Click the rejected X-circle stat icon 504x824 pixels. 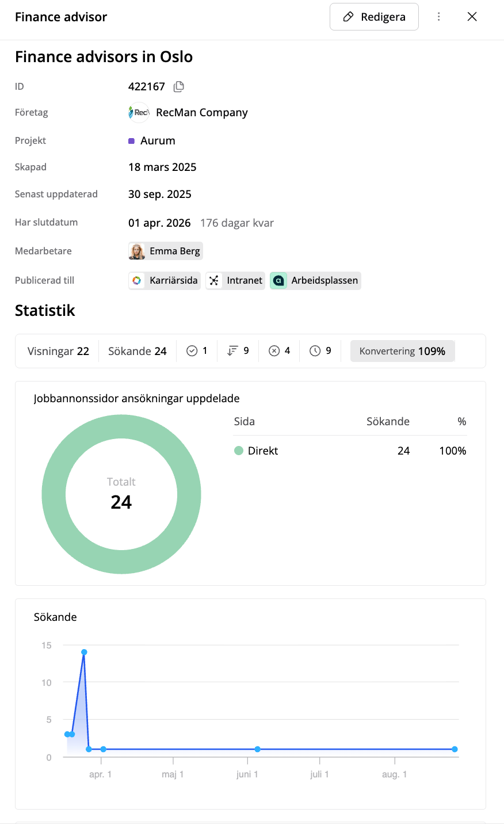coord(274,351)
